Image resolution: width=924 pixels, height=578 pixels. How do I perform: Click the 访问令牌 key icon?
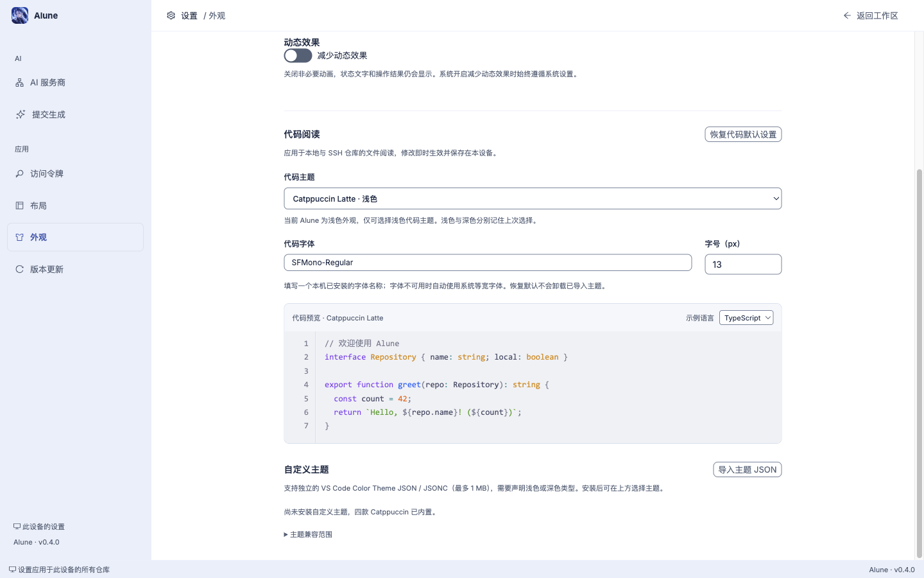point(19,173)
